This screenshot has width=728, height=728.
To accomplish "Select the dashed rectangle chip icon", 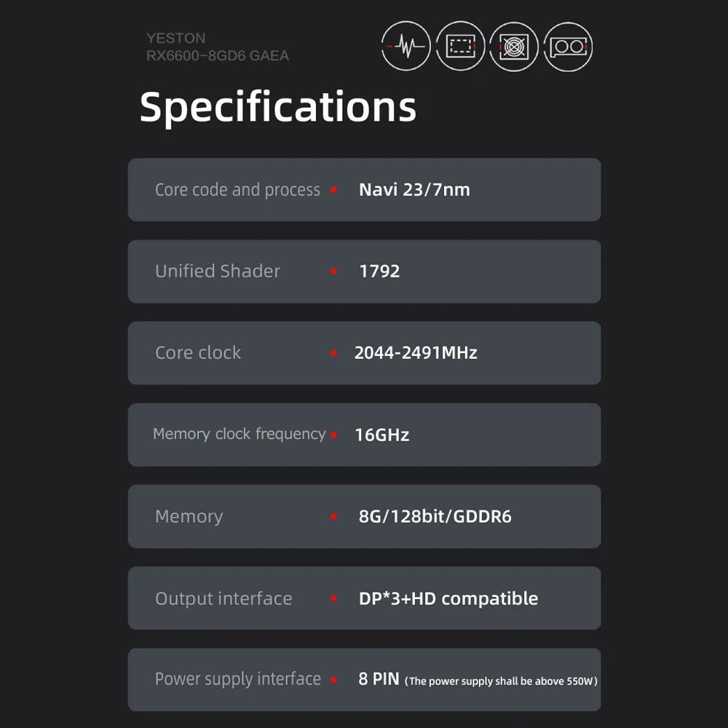I will click(461, 46).
